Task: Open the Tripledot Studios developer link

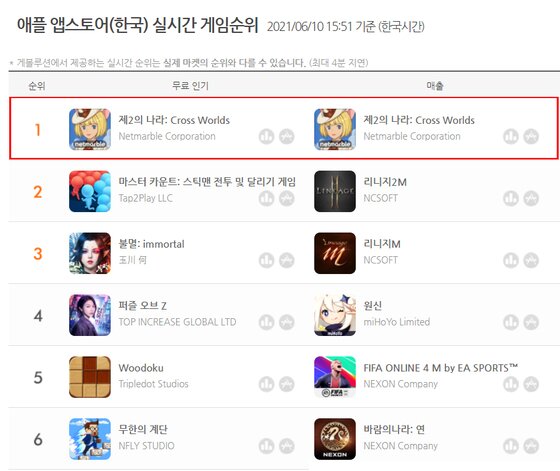Action: (x=153, y=384)
